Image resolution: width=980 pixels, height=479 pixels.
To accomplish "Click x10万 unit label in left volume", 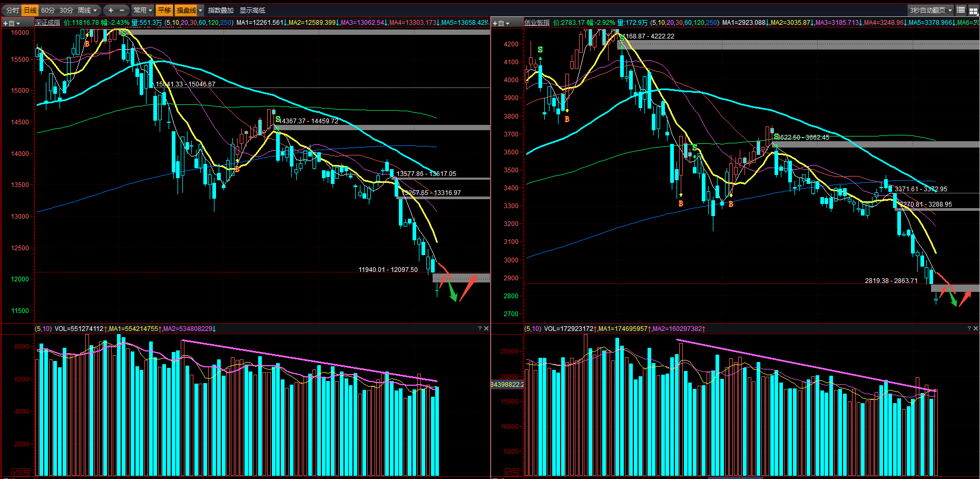I will tap(21, 473).
